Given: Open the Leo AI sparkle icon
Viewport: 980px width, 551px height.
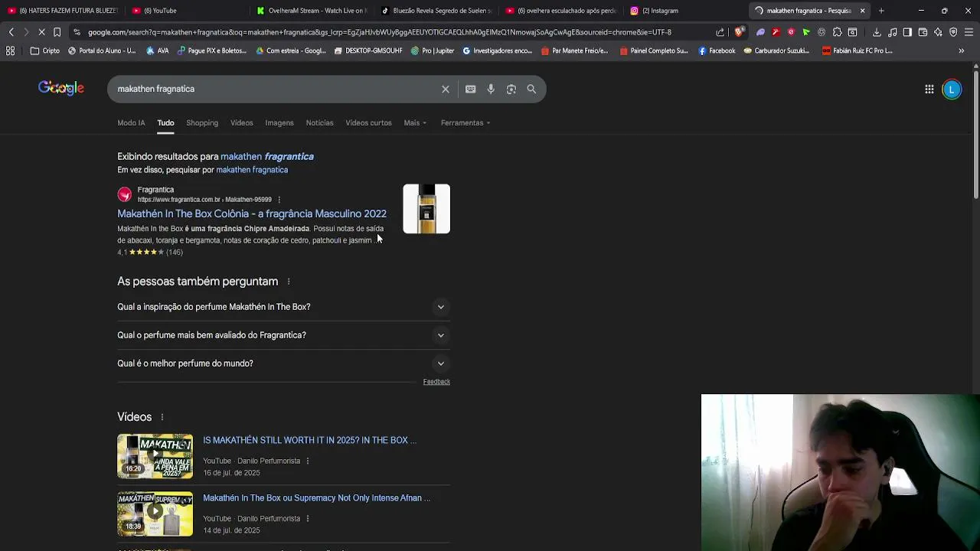Looking at the screenshot, I should point(938,32).
